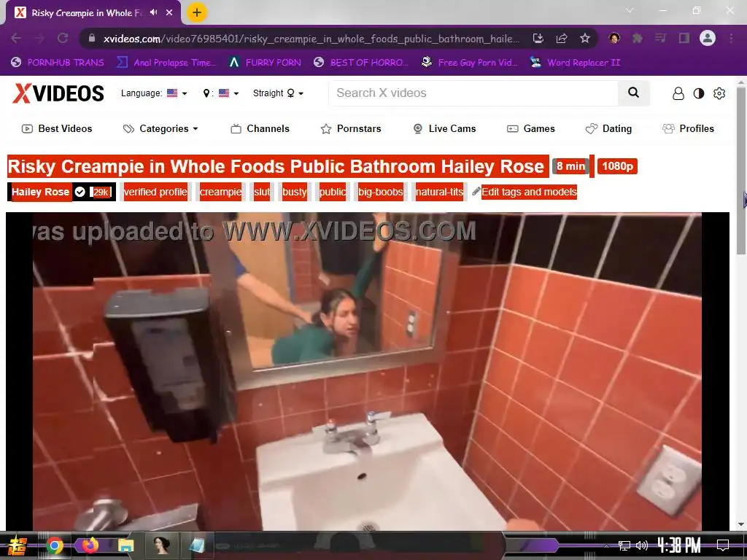Click the browser back arrow
The height and width of the screenshot is (560, 747).
16,38
